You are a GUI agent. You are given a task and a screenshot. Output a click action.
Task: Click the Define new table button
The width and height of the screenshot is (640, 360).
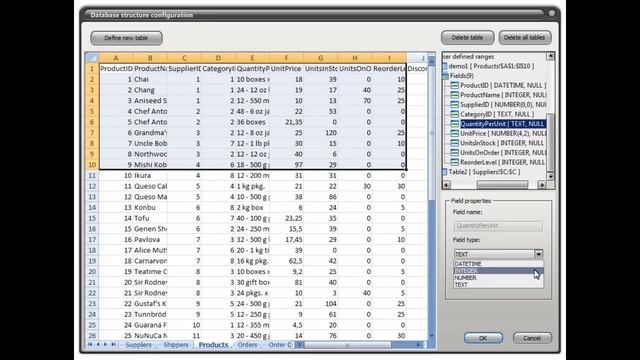(x=126, y=38)
